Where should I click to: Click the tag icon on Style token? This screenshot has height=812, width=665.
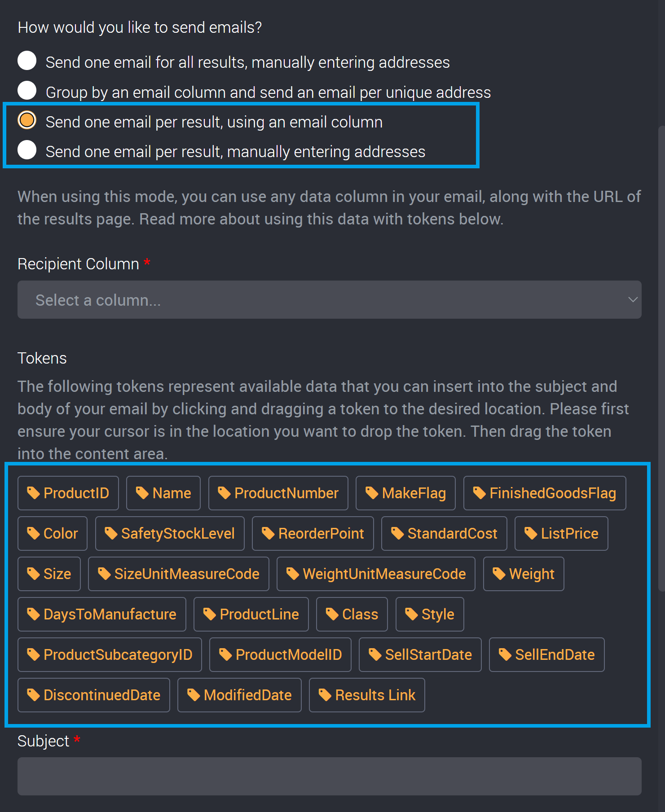click(x=411, y=614)
